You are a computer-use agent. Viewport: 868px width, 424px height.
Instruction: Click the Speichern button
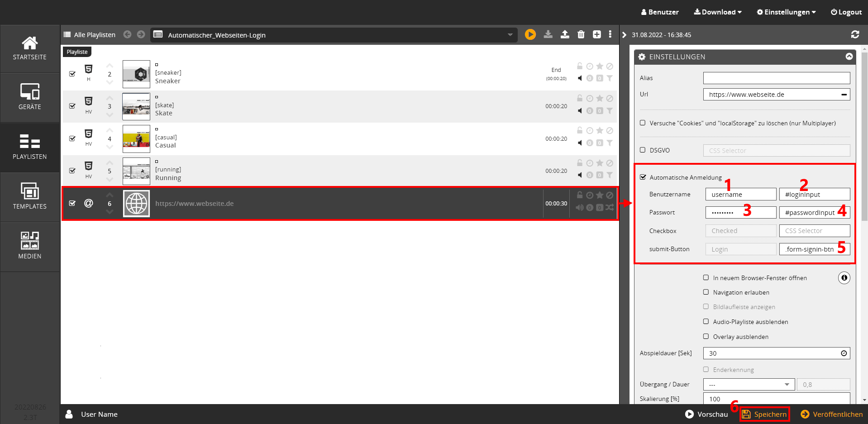coord(765,414)
